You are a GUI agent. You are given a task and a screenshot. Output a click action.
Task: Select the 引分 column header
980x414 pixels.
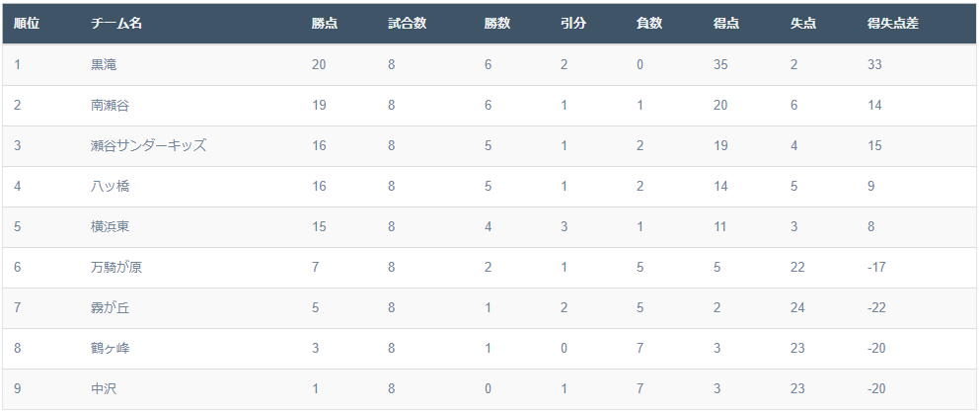(573, 24)
